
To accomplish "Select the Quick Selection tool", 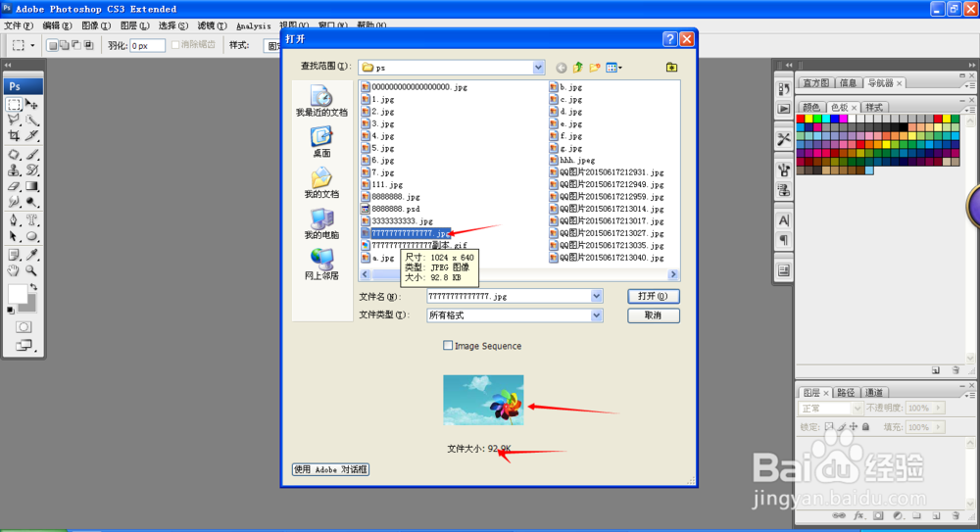I will [32, 121].
